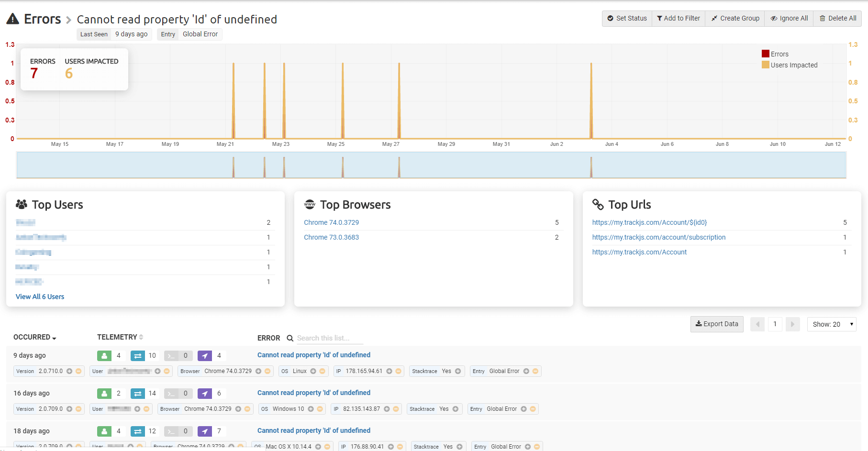Screen dimensions: 868x451
Task: Click the warning triangle icon beside Errors heading
Action: coord(13,19)
